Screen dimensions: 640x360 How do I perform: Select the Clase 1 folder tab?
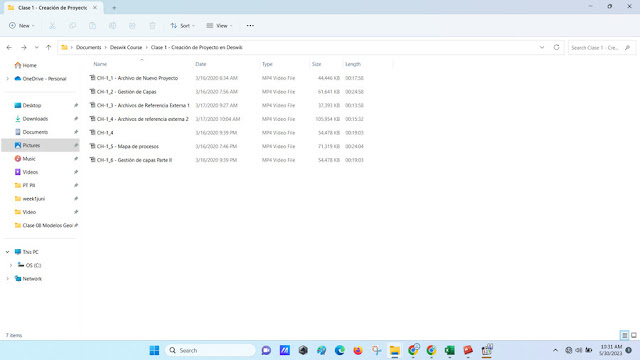pos(53,8)
